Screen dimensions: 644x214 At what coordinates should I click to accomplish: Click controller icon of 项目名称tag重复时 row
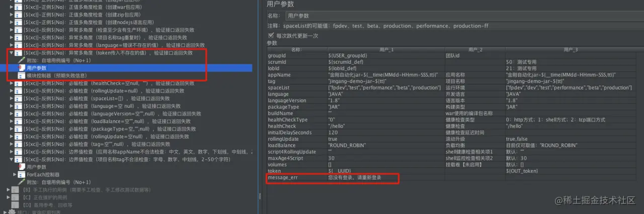[x=18, y=38]
